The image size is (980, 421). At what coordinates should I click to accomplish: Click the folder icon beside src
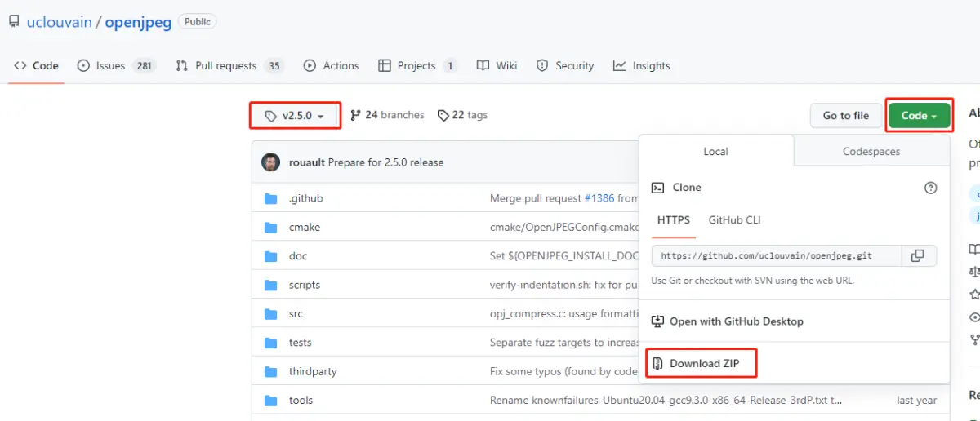coord(271,314)
